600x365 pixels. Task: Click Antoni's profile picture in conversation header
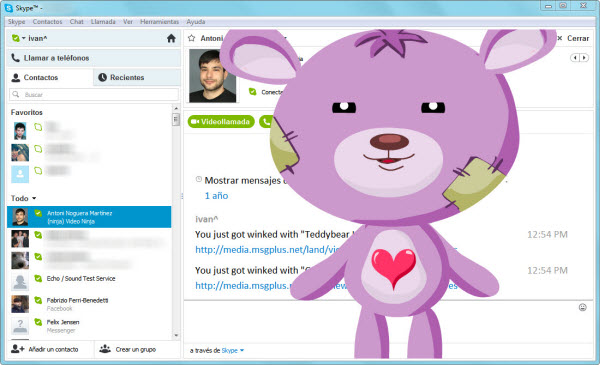click(x=212, y=76)
